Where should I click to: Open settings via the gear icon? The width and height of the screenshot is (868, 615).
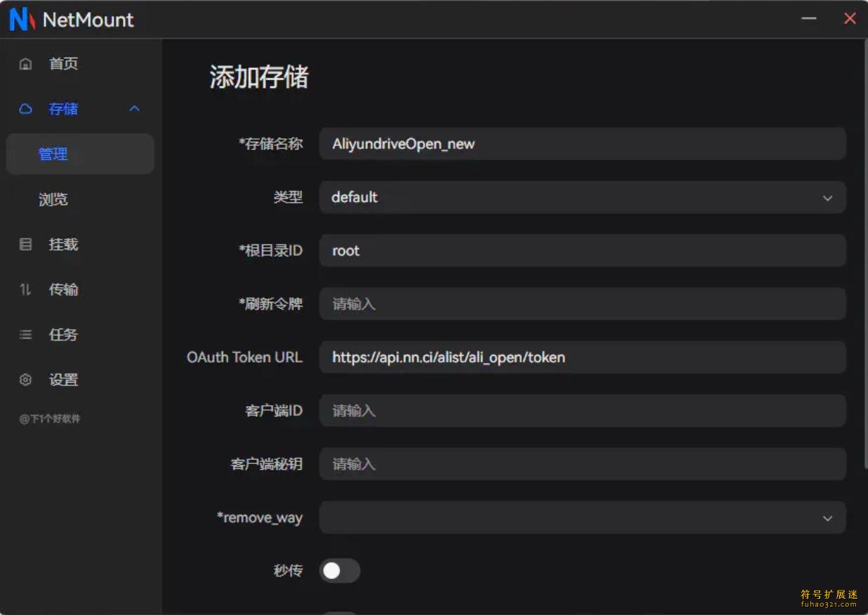[25, 379]
